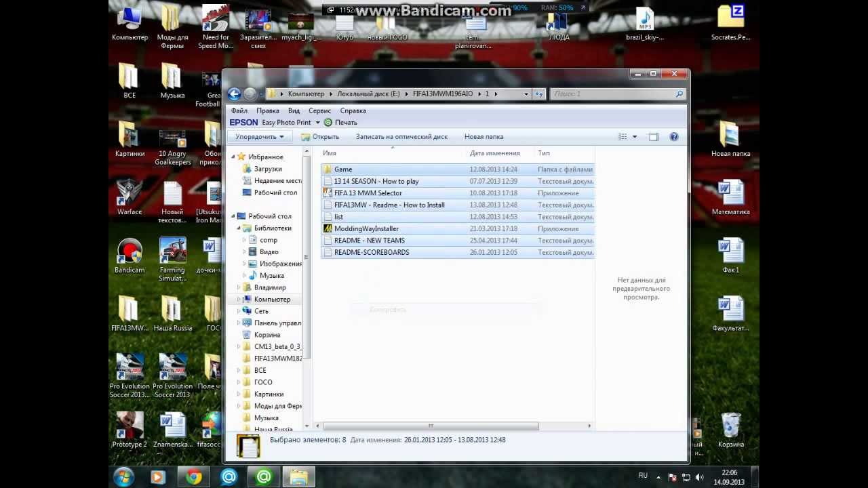Screen dimensions: 868x488
Task: Open Warface desktop shortcut
Action: [130, 197]
